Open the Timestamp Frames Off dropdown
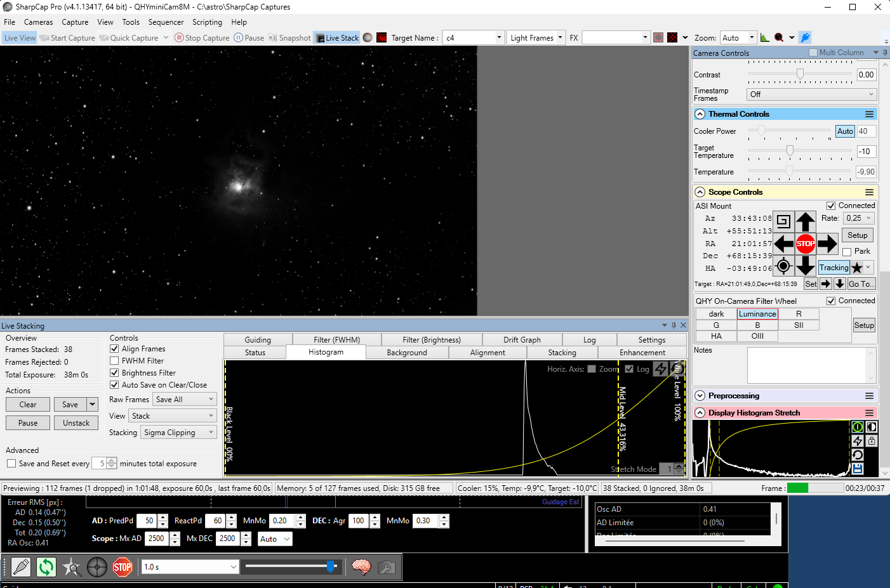Screen dimensions: 890x588 pos(812,95)
